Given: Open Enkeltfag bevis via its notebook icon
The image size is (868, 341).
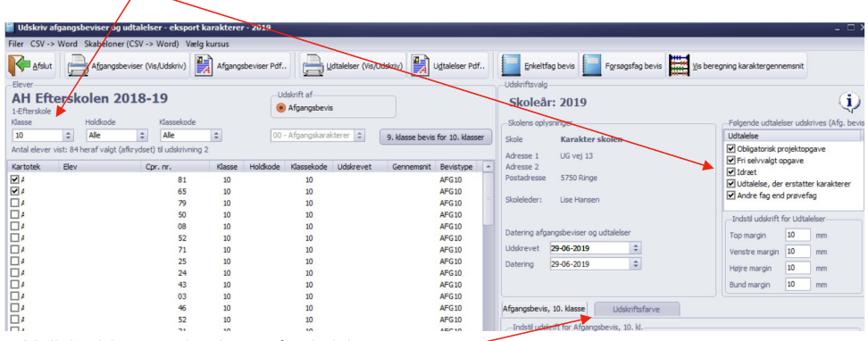Looking at the screenshot, I should pos(511,66).
